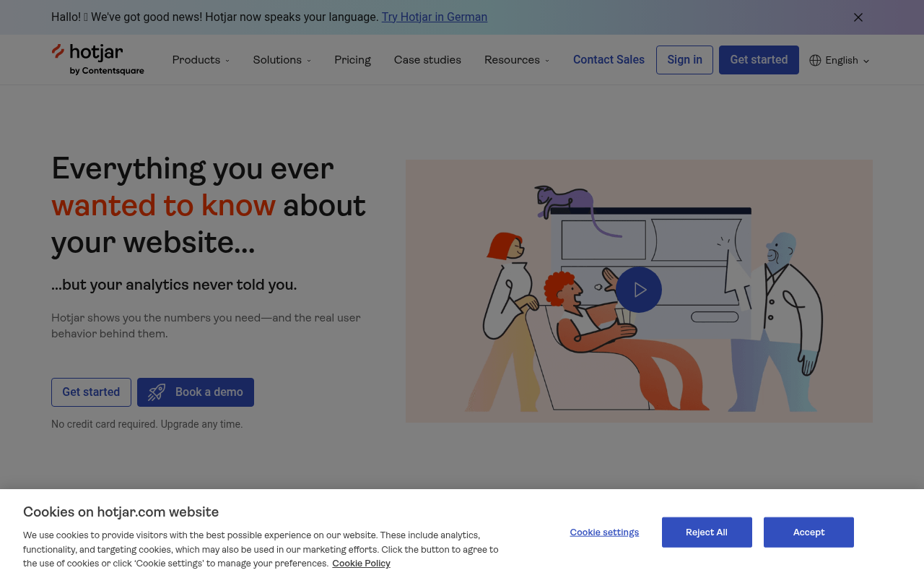Click Get started in the header
The image size is (924, 578).
pyautogui.click(x=759, y=60)
